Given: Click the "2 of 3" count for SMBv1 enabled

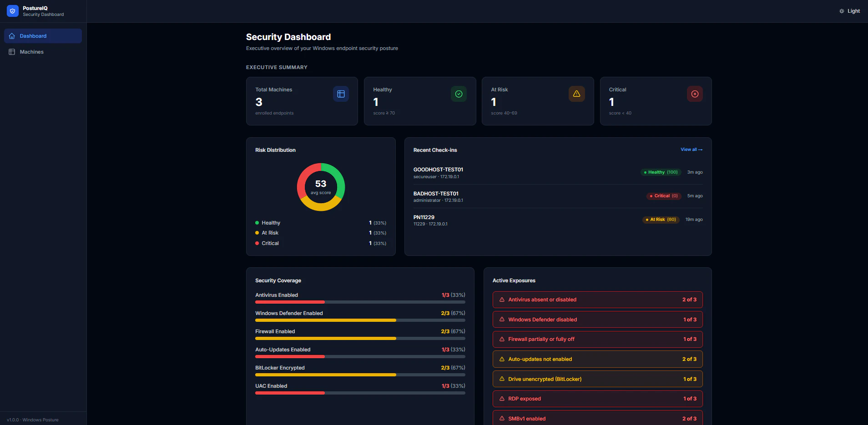Looking at the screenshot, I should coord(689,419).
